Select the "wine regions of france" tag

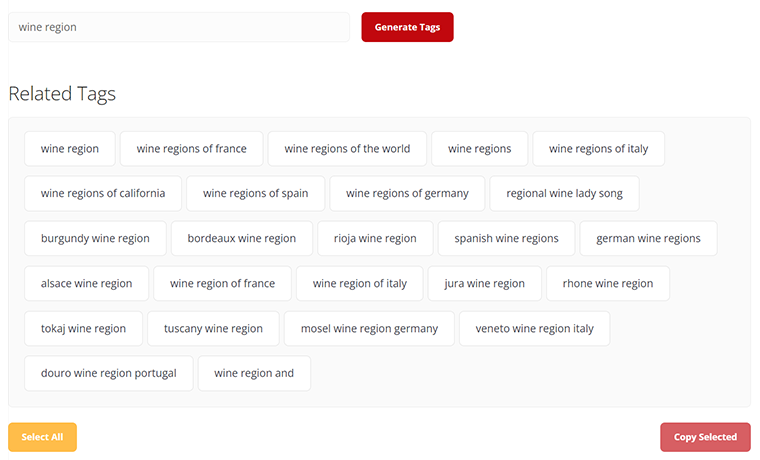tap(191, 149)
